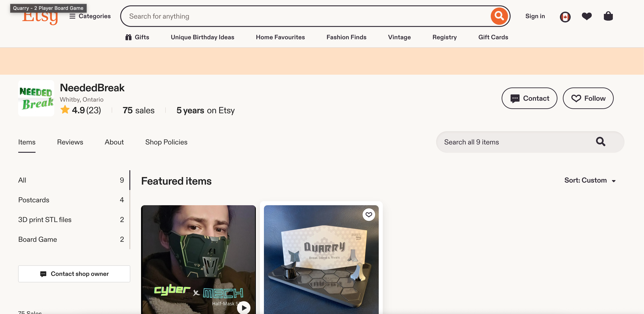
Task: Click the Gifts present icon link
Action: point(137,37)
